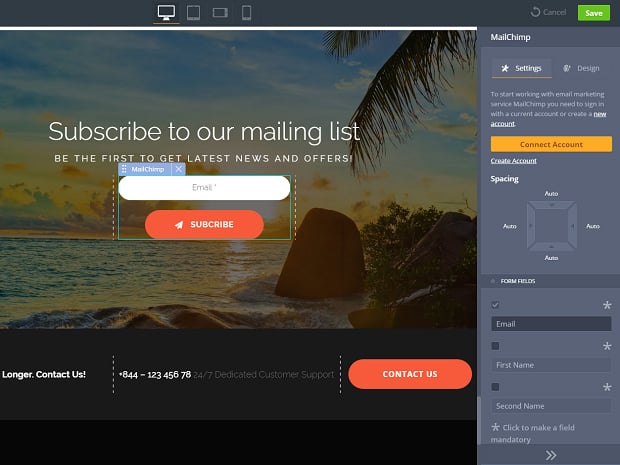This screenshot has width=620, height=465.
Task: Enable the Second Name field checkbox
Action: [x=496, y=387]
